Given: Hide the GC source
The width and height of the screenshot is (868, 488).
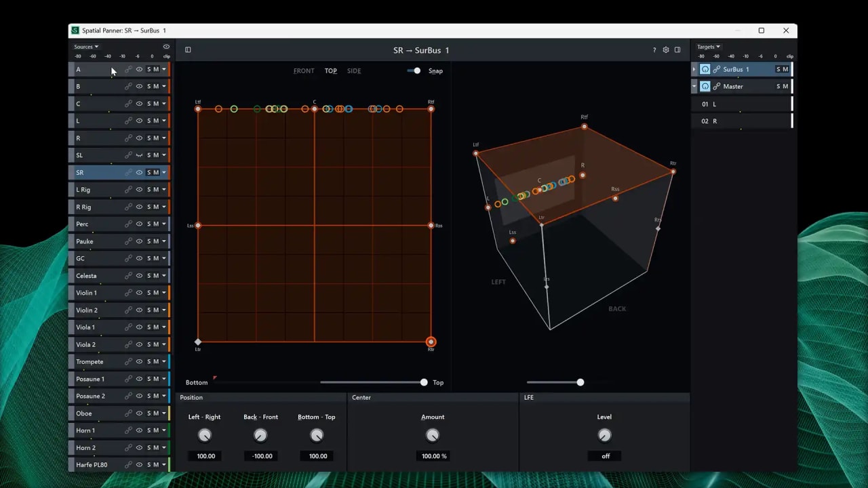Looking at the screenshot, I should pos(139,258).
